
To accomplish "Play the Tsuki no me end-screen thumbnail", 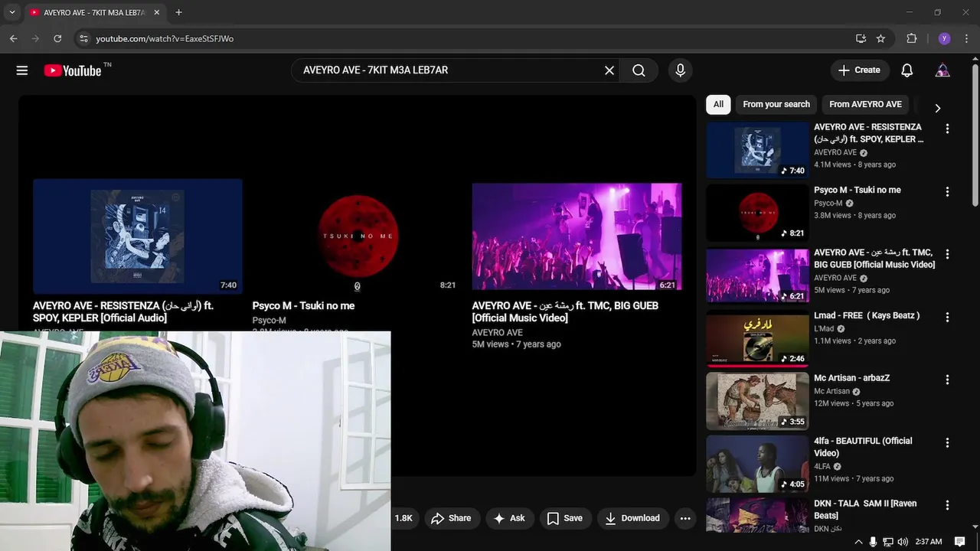I will click(357, 236).
